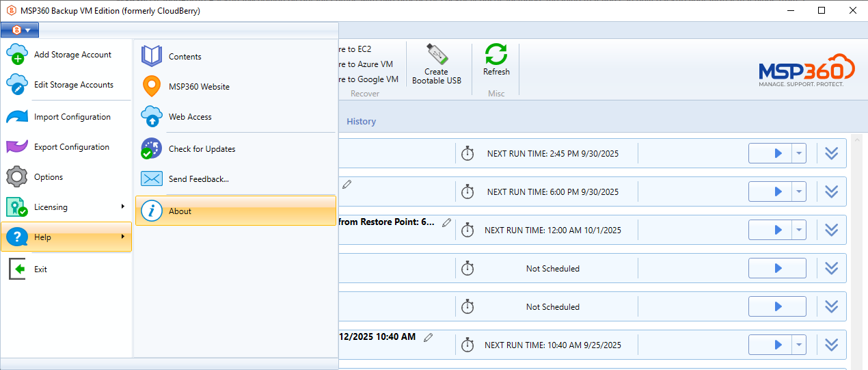Image resolution: width=868 pixels, height=370 pixels.
Task: Choose Check for Updates
Action: (x=202, y=149)
